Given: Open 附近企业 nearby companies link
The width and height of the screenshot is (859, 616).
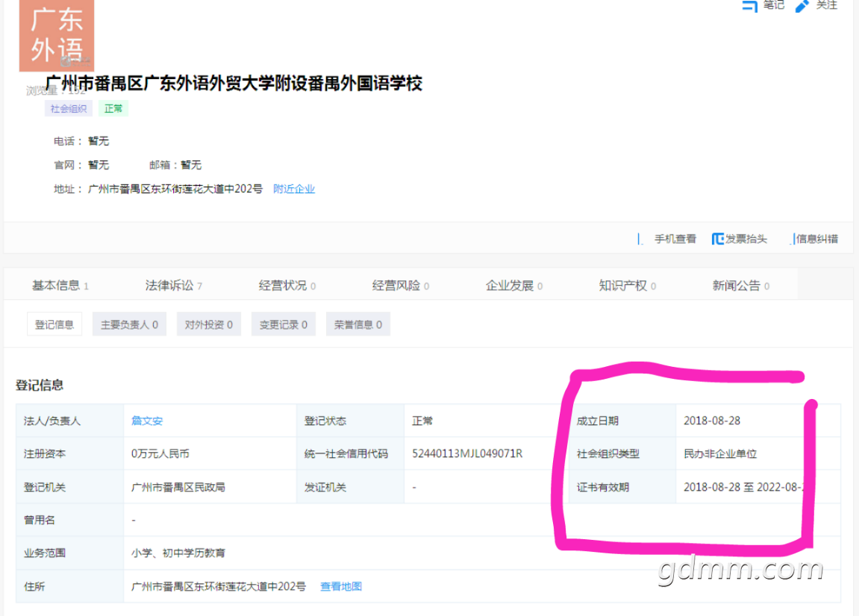Looking at the screenshot, I should click(293, 189).
